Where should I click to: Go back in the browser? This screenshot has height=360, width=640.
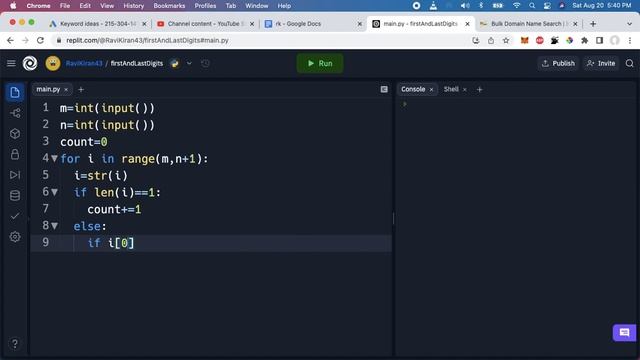click(10, 40)
